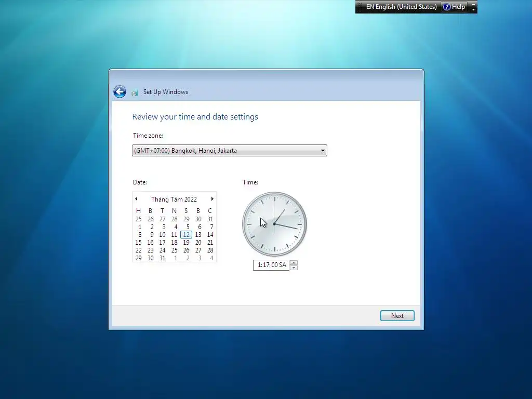Select date 13 in the calendar
532x399 pixels.
point(198,235)
